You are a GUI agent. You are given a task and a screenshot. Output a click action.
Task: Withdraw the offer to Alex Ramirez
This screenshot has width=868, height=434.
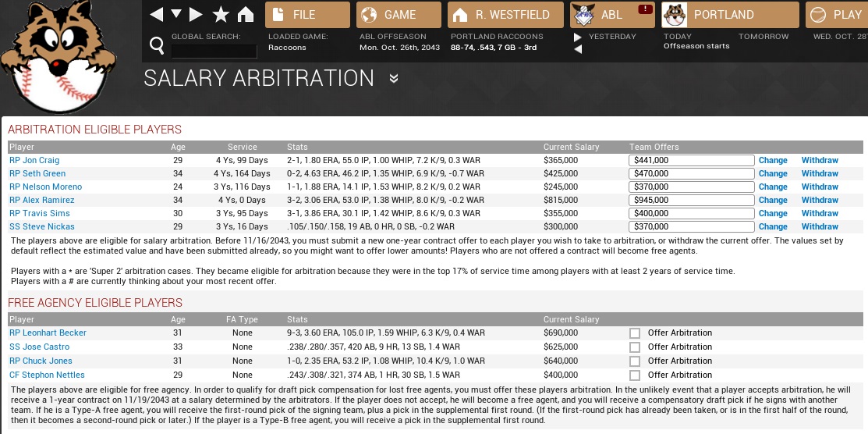[820, 200]
